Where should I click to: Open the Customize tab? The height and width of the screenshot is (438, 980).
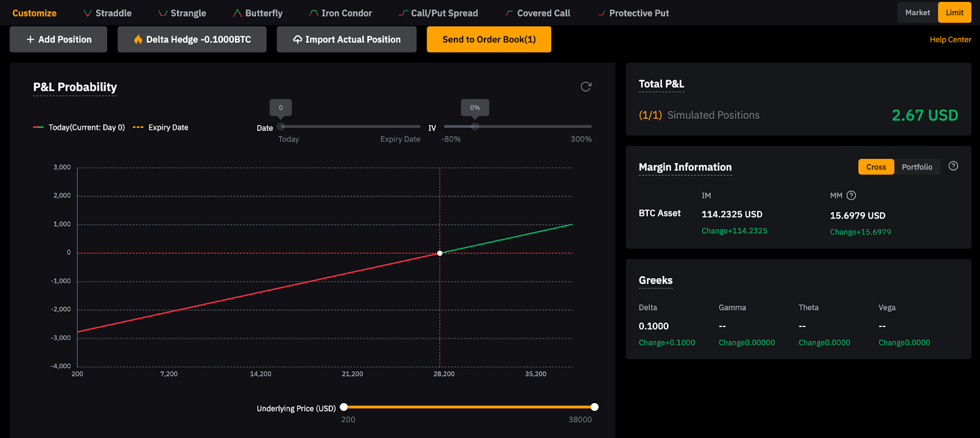[34, 13]
